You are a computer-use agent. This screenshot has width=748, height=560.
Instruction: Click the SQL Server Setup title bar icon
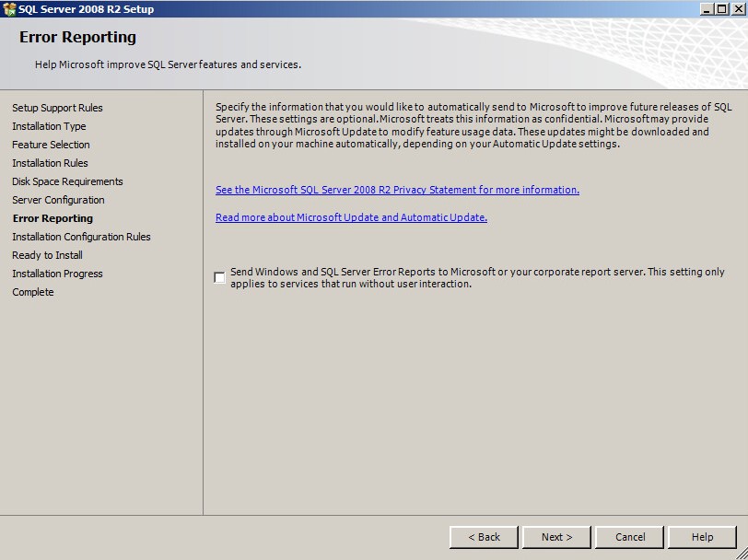[x=9, y=8]
